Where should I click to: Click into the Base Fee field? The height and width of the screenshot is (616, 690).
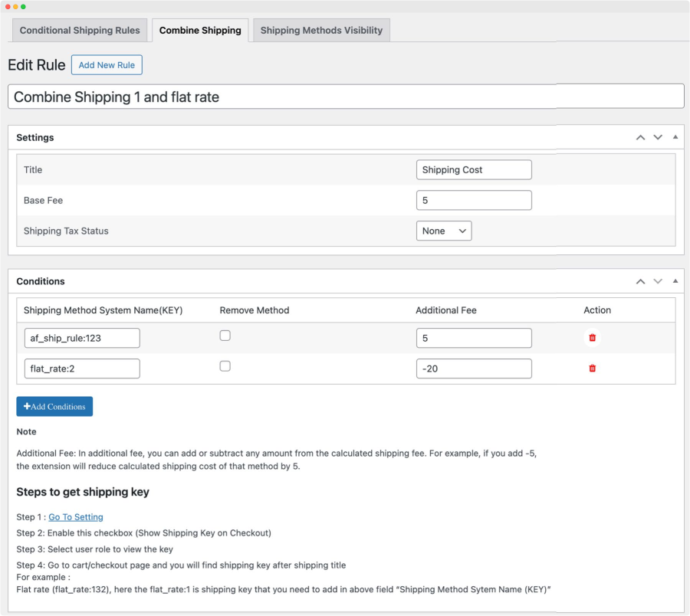pos(474,201)
